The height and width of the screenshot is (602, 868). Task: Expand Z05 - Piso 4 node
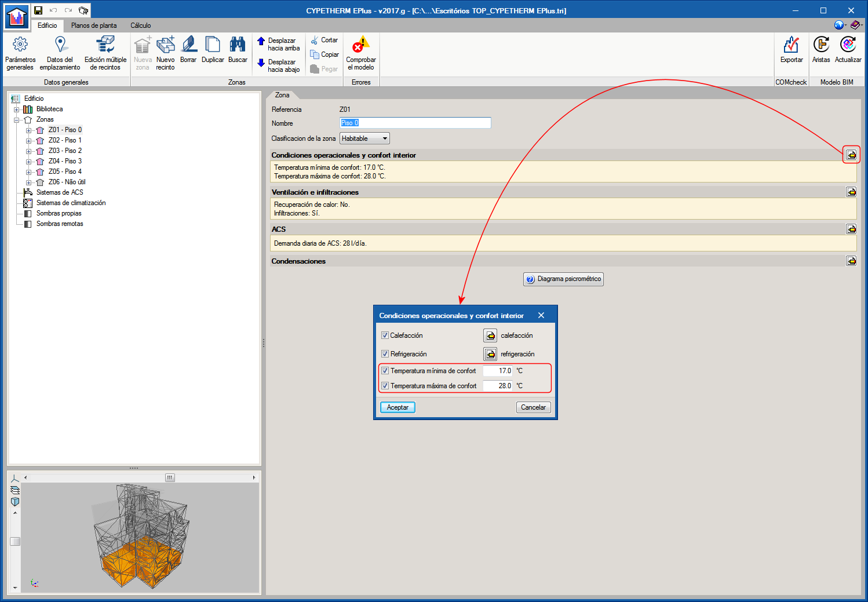(x=28, y=172)
